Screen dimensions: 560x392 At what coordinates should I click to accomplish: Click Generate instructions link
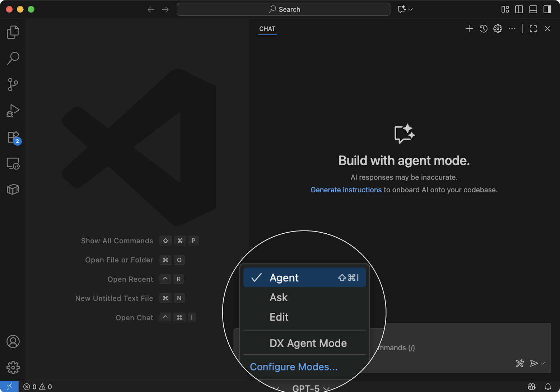346,190
